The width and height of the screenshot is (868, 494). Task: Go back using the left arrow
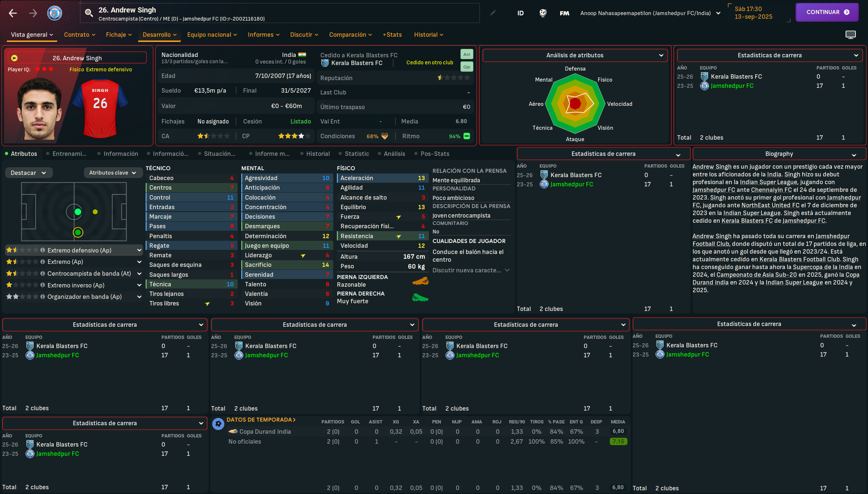tap(13, 13)
